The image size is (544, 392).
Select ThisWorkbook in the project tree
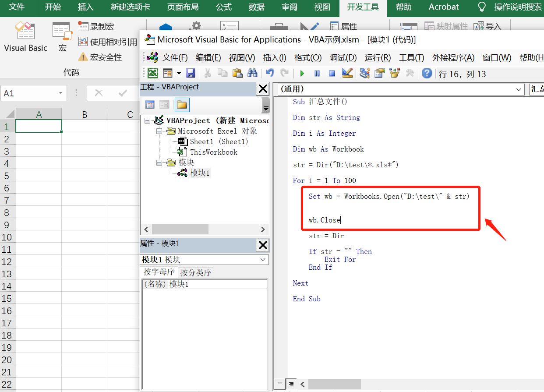click(x=214, y=152)
